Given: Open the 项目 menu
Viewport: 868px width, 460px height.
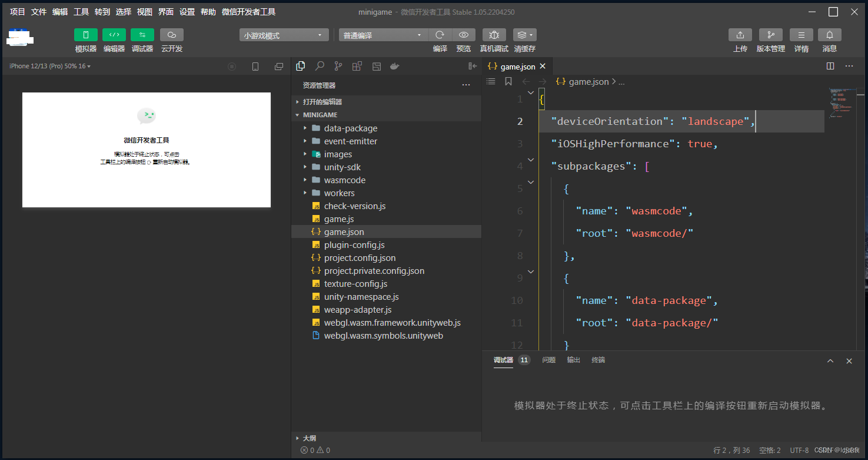Looking at the screenshot, I should click(18, 12).
